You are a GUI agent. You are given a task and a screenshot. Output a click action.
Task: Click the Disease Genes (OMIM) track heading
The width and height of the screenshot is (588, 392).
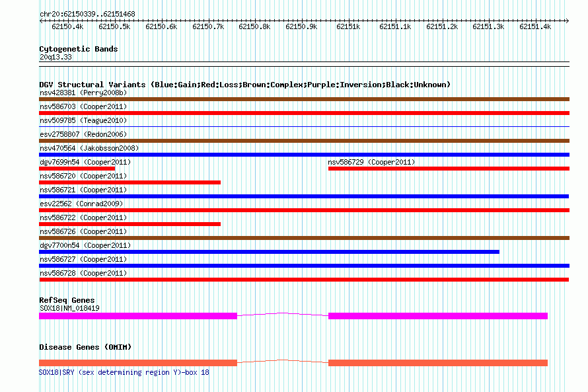(x=85, y=347)
